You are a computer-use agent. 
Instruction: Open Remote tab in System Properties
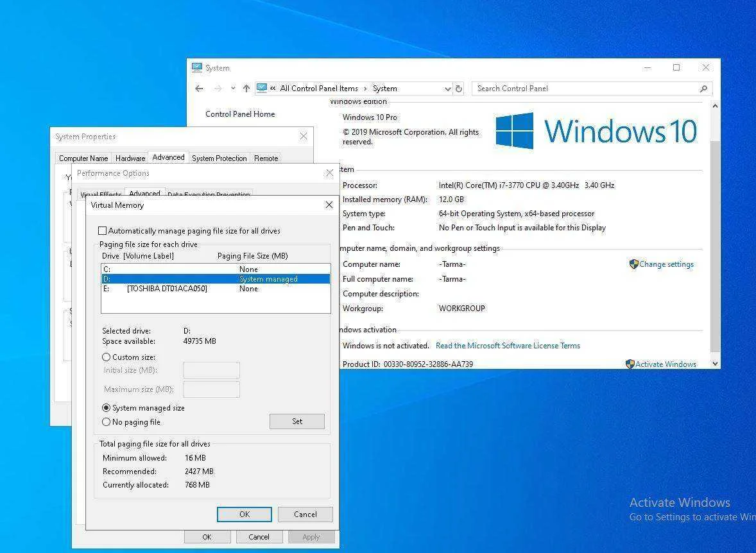(x=266, y=158)
